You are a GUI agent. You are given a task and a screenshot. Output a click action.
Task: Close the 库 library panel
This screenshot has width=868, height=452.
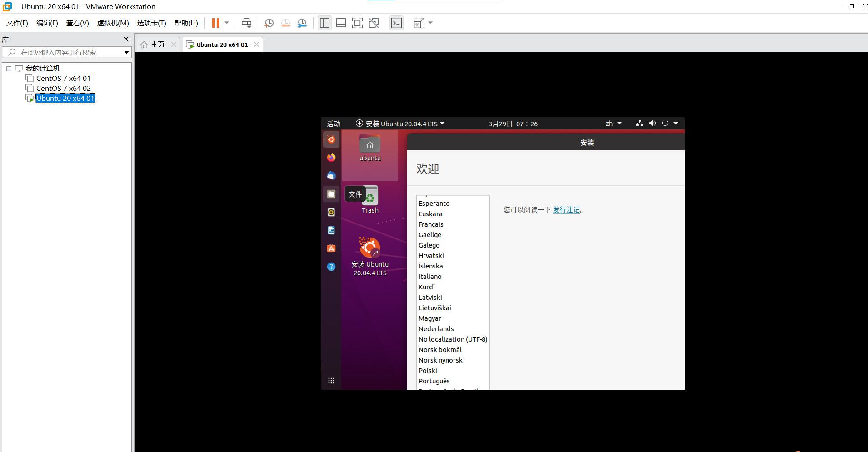(x=126, y=40)
